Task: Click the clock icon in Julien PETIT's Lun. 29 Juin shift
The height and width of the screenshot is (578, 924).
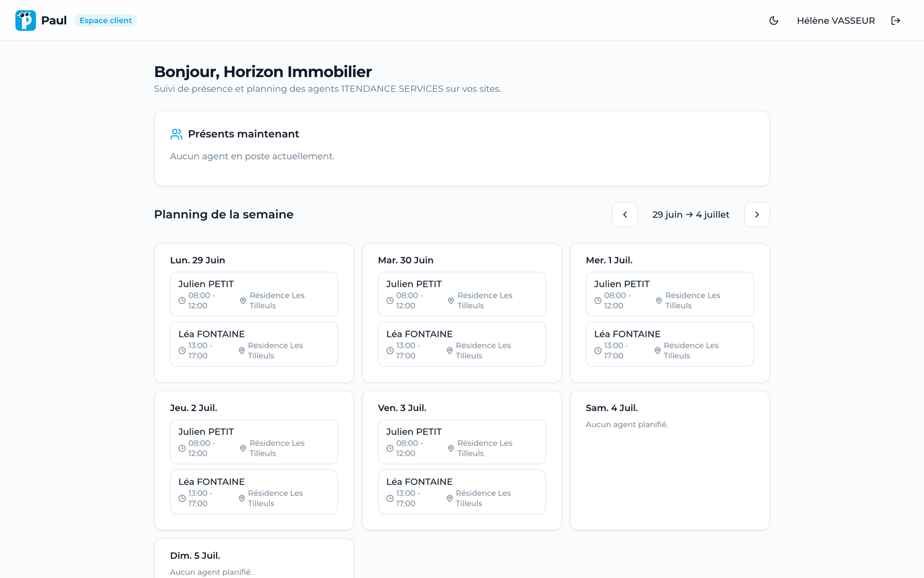Action: click(182, 301)
